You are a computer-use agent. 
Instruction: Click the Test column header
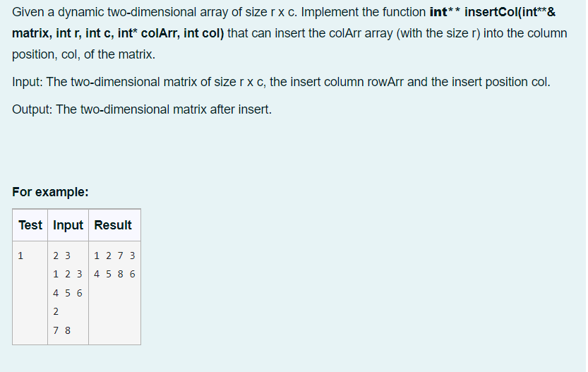30,225
